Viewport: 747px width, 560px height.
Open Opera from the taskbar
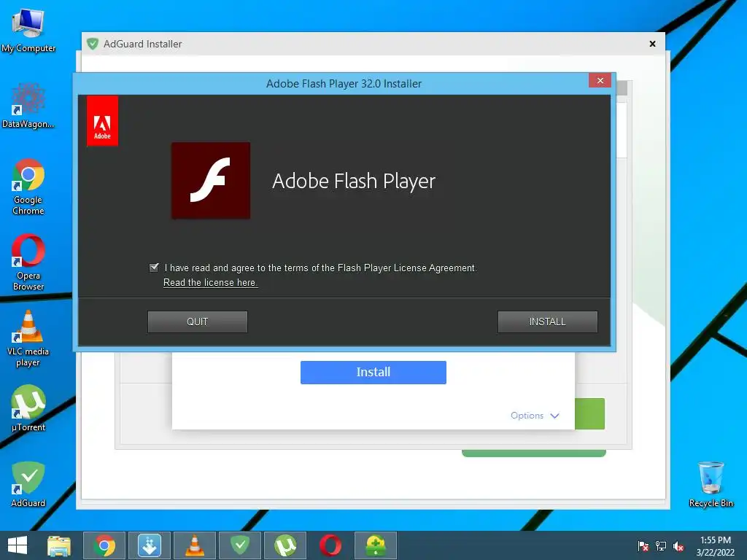coord(330,545)
